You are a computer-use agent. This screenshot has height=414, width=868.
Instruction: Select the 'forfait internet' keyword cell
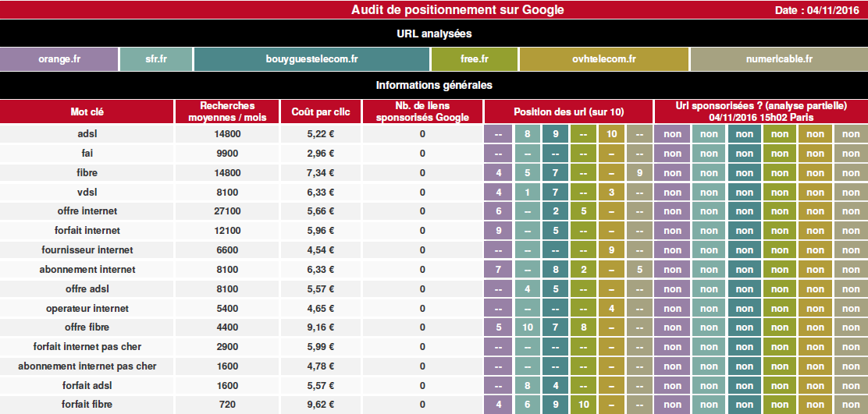pos(87,231)
